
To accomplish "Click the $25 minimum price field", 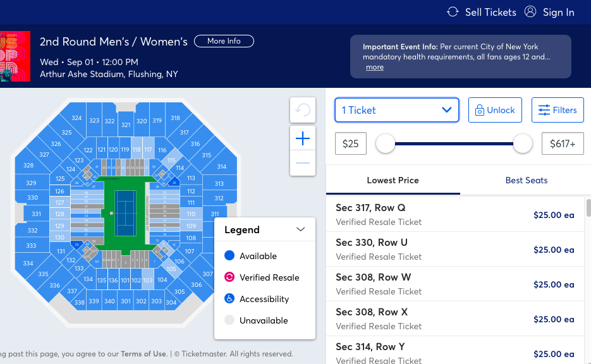I will (350, 144).
